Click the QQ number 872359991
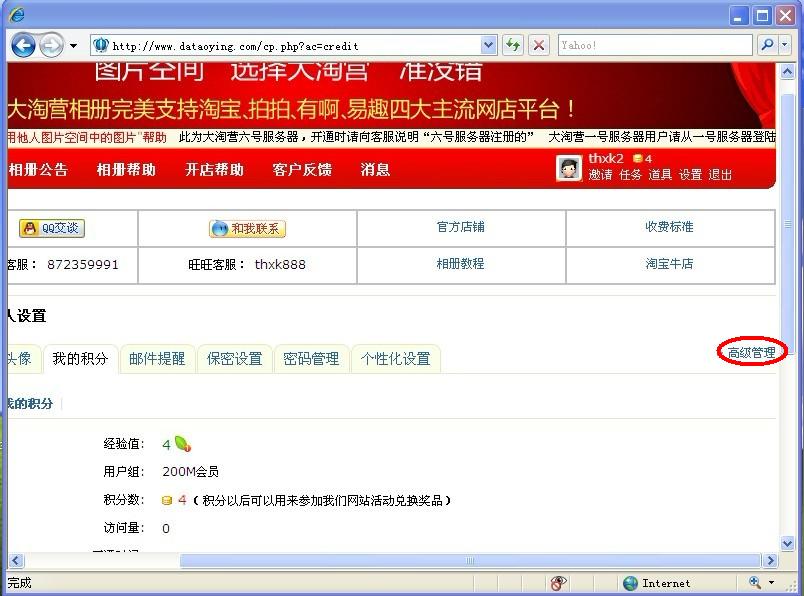The image size is (804, 596). click(x=83, y=265)
